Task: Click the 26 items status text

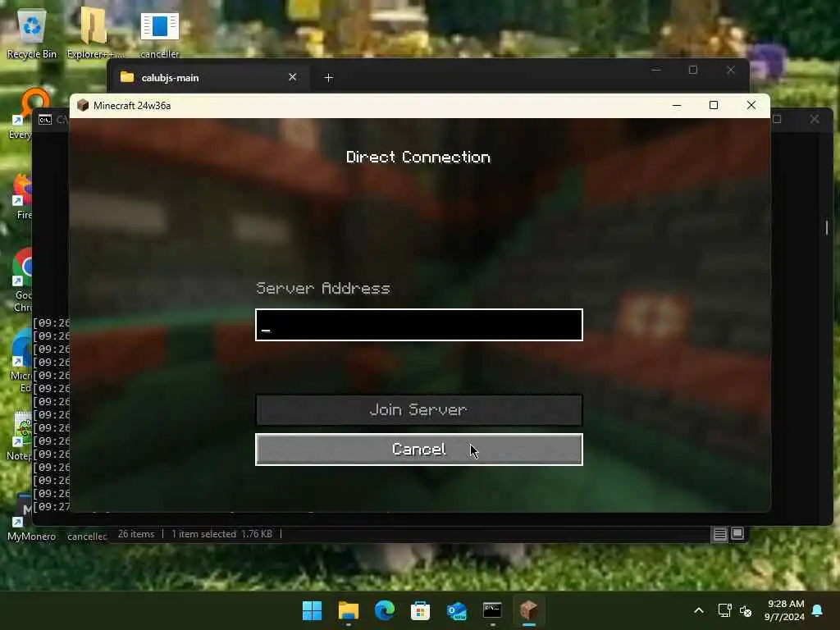Action: coord(136,534)
